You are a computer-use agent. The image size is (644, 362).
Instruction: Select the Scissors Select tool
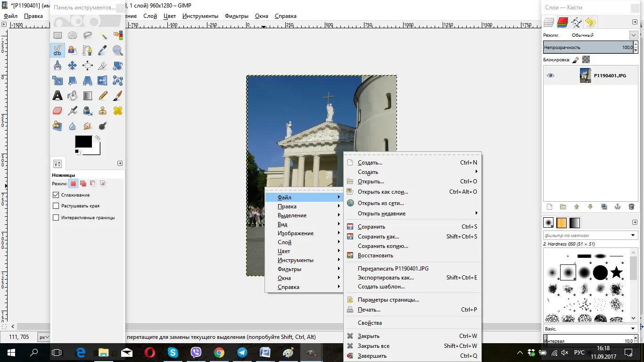(58, 50)
